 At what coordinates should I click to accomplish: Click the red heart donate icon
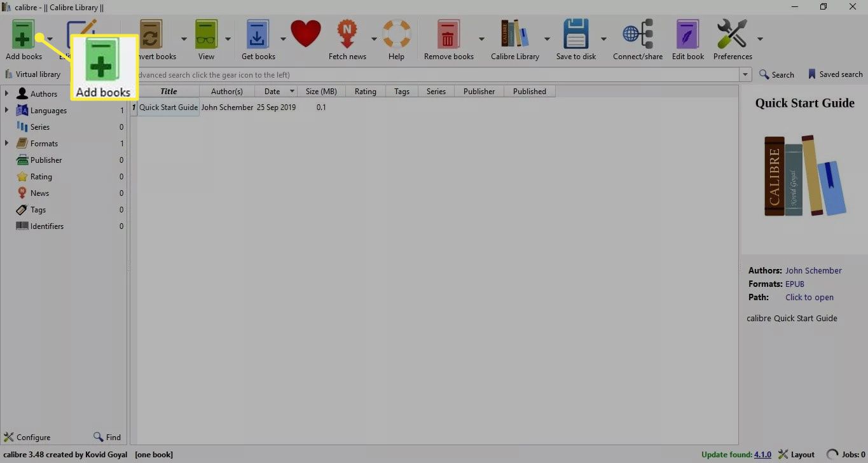pyautogui.click(x=306, y=34)
